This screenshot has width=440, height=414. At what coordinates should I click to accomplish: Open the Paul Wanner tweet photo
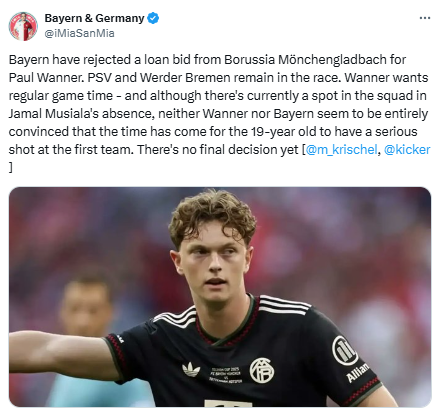(x=220, y=297)
